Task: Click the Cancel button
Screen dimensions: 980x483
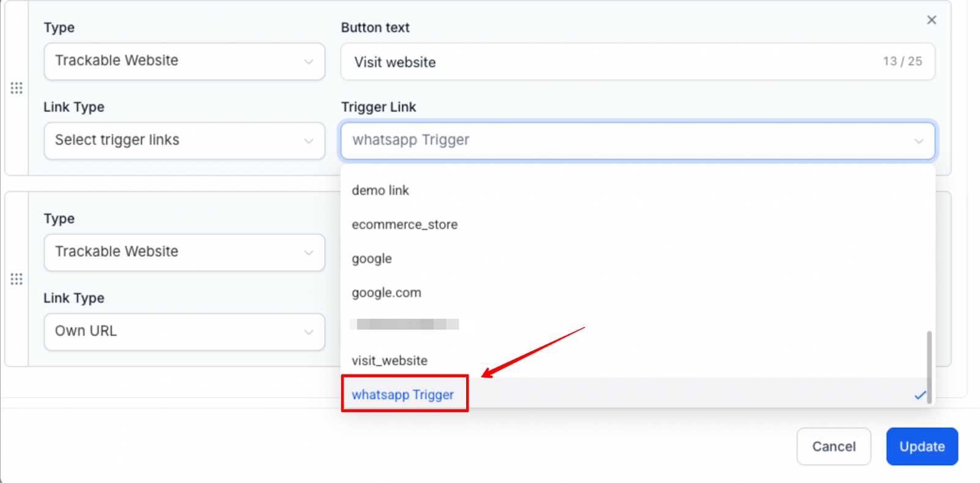Action: [x=834, y=447]
